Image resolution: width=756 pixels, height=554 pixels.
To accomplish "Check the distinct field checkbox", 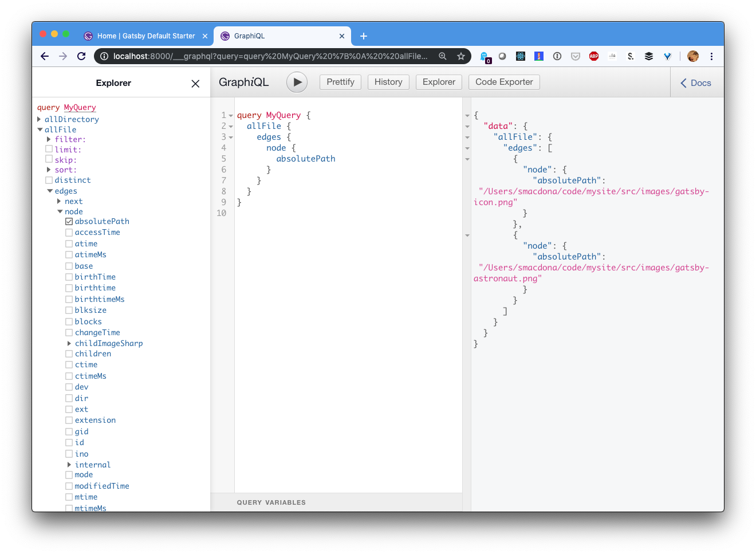I will click(49, 180).
